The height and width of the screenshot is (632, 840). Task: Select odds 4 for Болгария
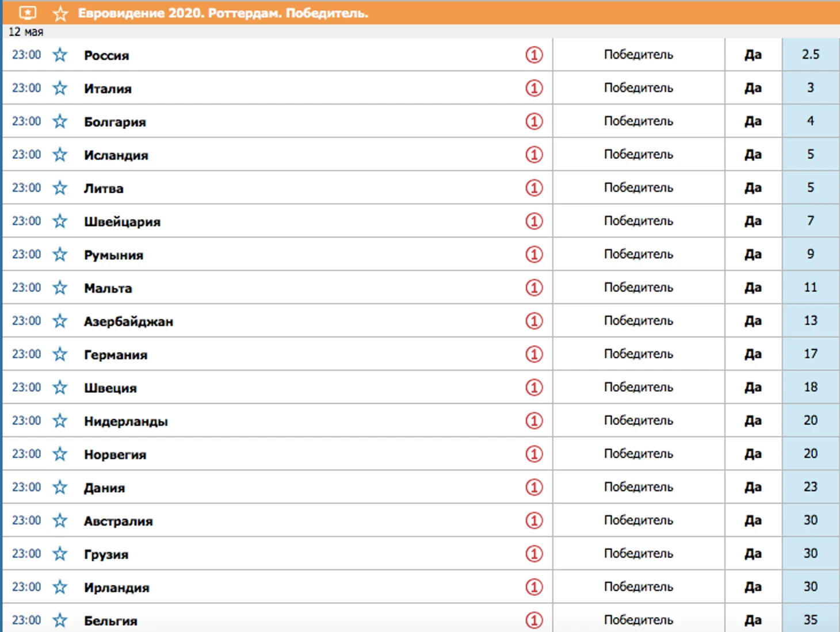(811, 121)
